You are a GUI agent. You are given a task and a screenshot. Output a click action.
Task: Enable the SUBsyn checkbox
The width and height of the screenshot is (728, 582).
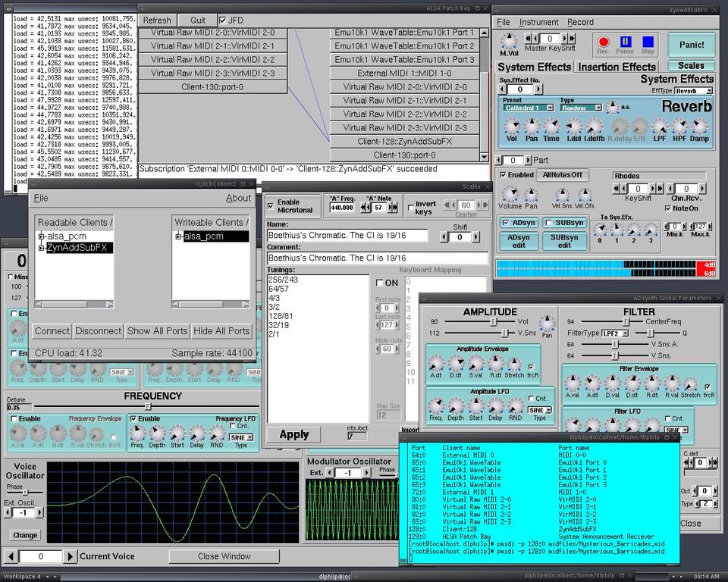tap(550, 223)
